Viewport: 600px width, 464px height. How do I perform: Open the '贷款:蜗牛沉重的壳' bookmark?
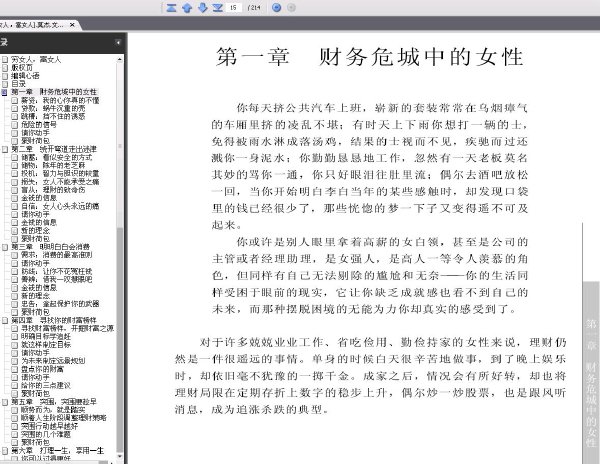click(x=53, y=108)
